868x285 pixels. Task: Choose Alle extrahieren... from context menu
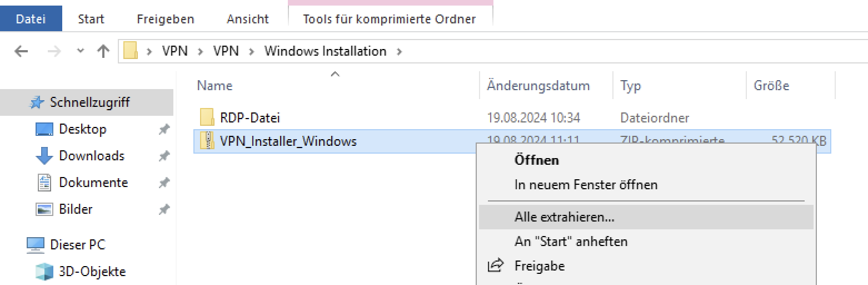(564, 217)
